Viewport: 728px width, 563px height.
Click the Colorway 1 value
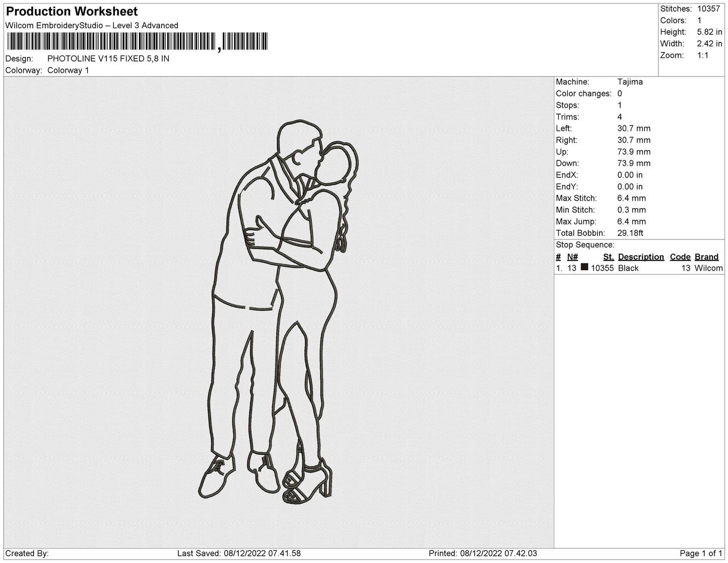pyautogui.click(x=68, y=70)
